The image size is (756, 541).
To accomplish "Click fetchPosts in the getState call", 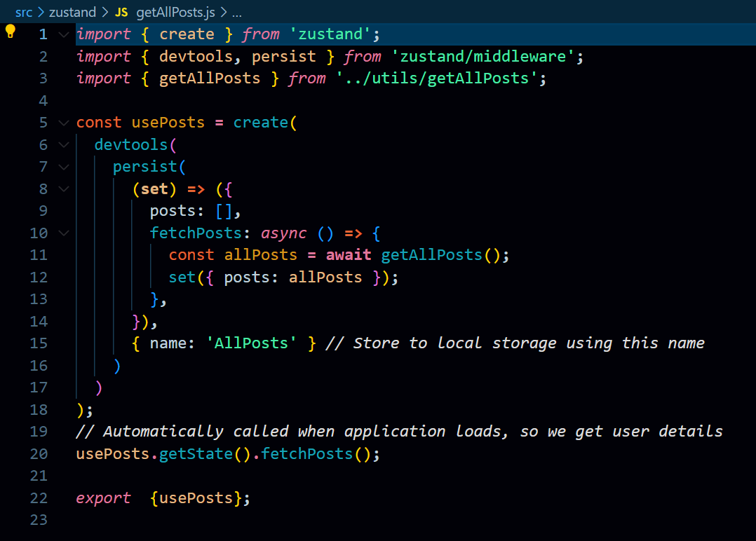I will click(x=304, y=454).
